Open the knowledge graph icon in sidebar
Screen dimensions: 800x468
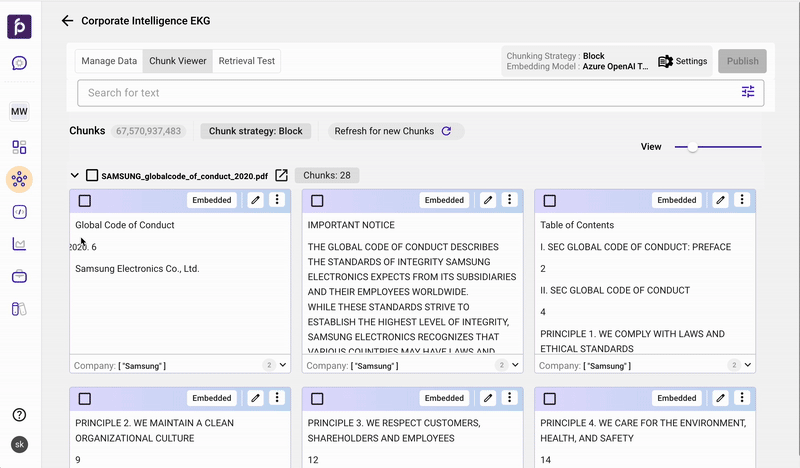19,179
